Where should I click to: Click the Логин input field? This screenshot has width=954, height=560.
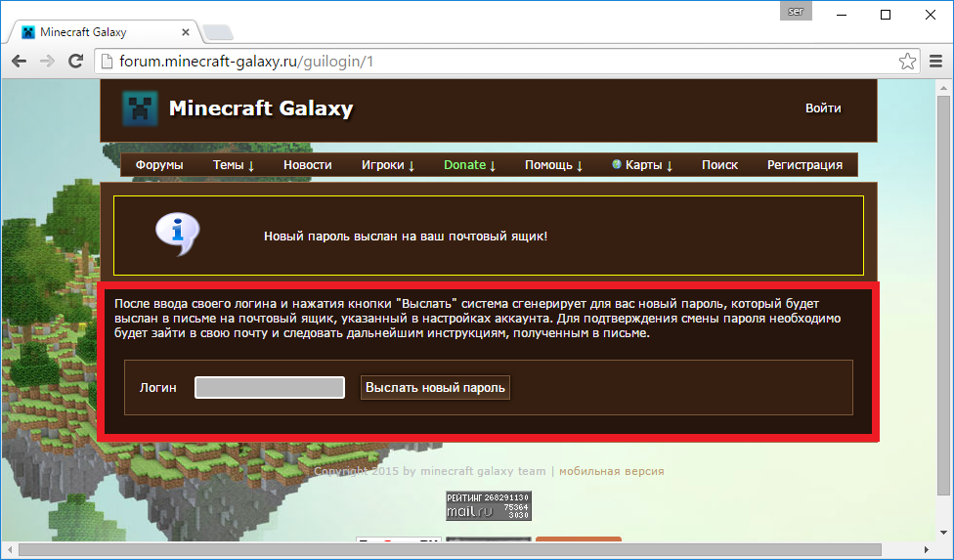point(270,388)
